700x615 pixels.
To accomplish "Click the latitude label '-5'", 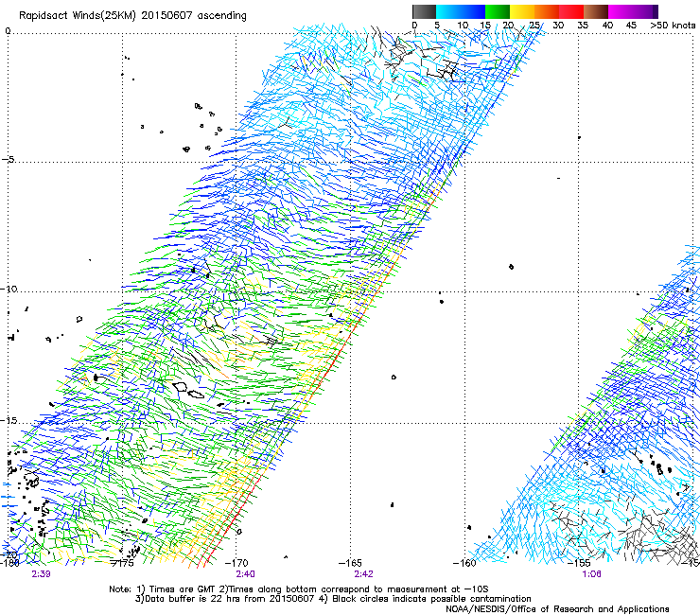I will [9, 160].
